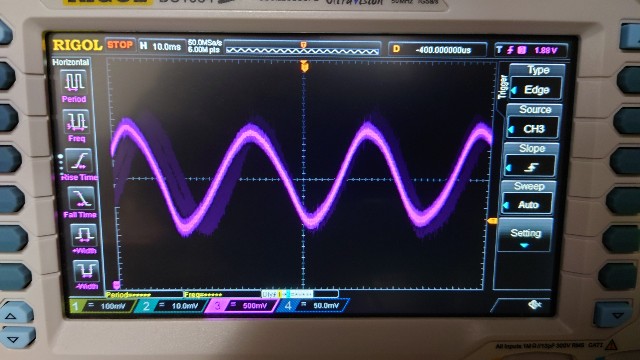
Task: Toggle channel 4 50.0mV indicator
Action: pyautogui.click(x=313, y=306)
